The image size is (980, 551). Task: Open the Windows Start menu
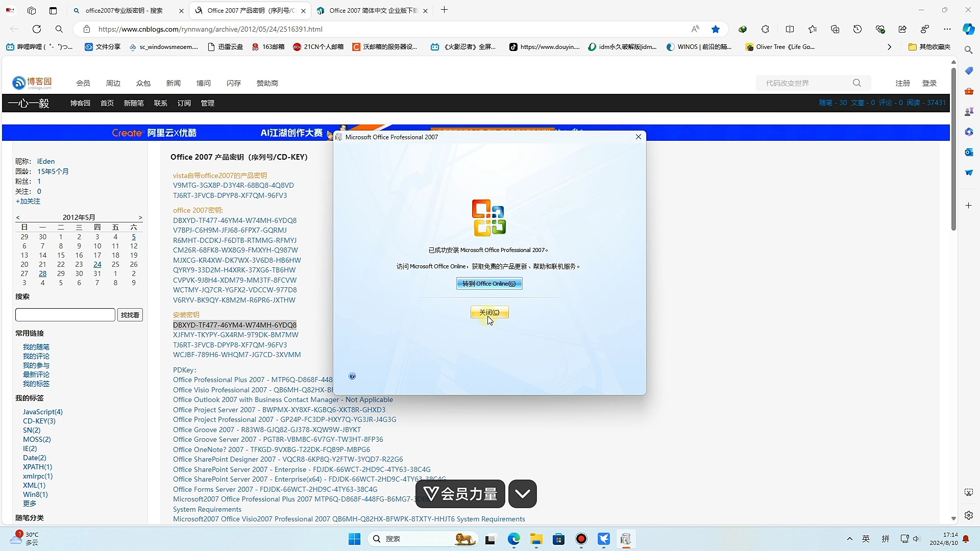click(x=354, y=539)
